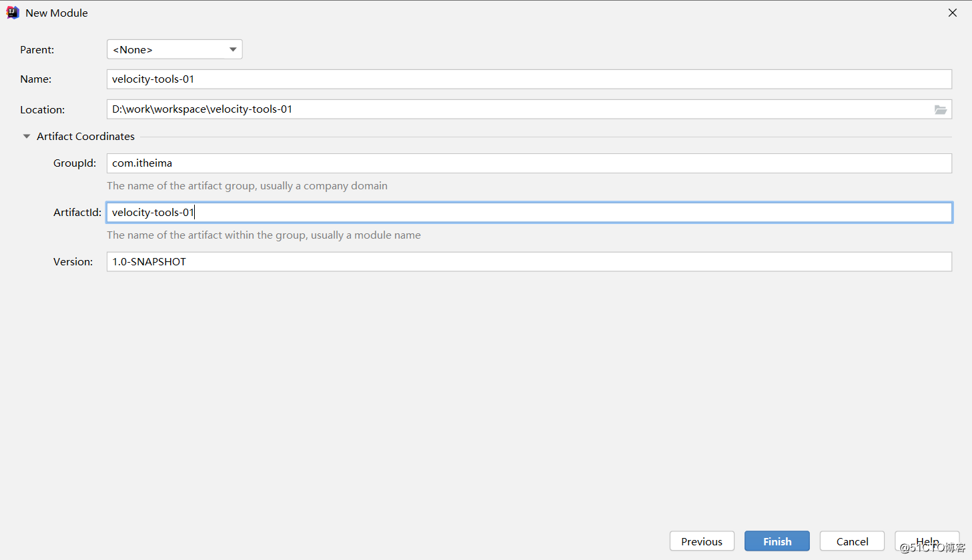Browse for location with the folder icon
Image resolution: width=972 pixels, height=560 pixels.
click(941, 109)
